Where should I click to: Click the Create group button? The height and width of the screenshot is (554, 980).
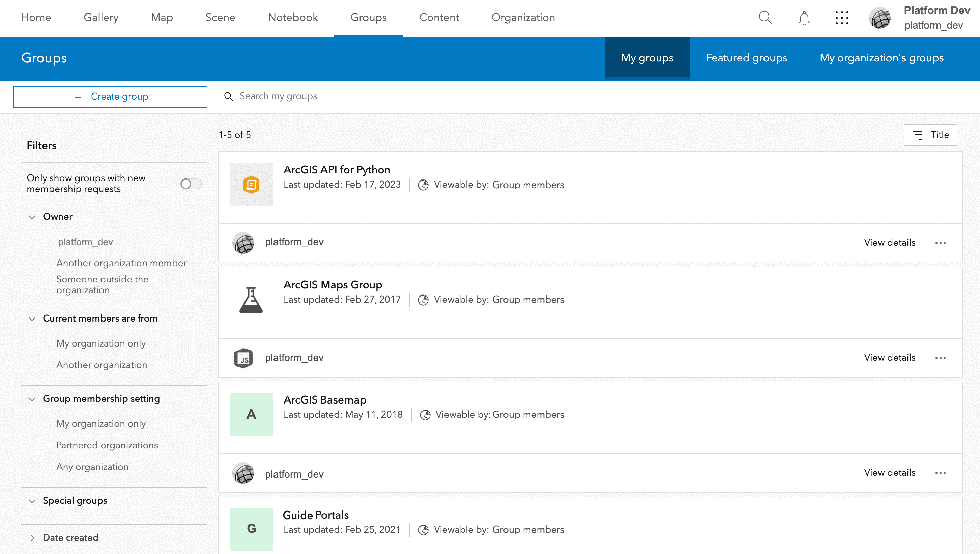(110, 96)
